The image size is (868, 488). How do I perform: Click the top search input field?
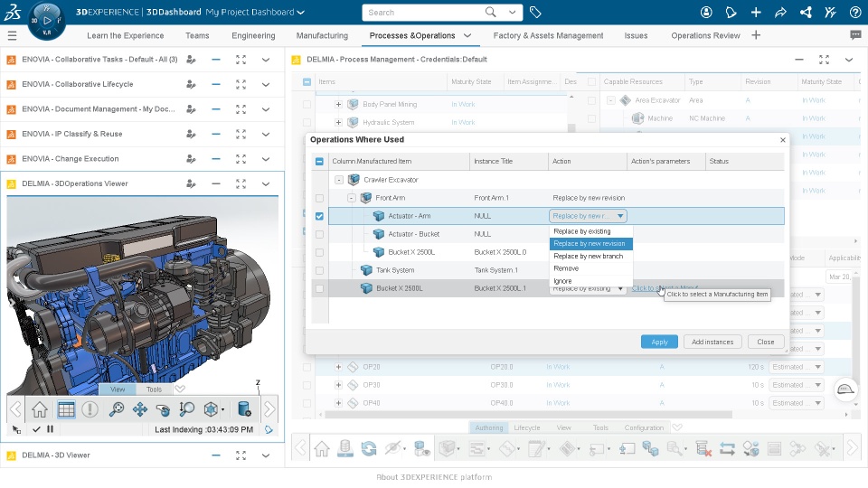pos(423,12)
